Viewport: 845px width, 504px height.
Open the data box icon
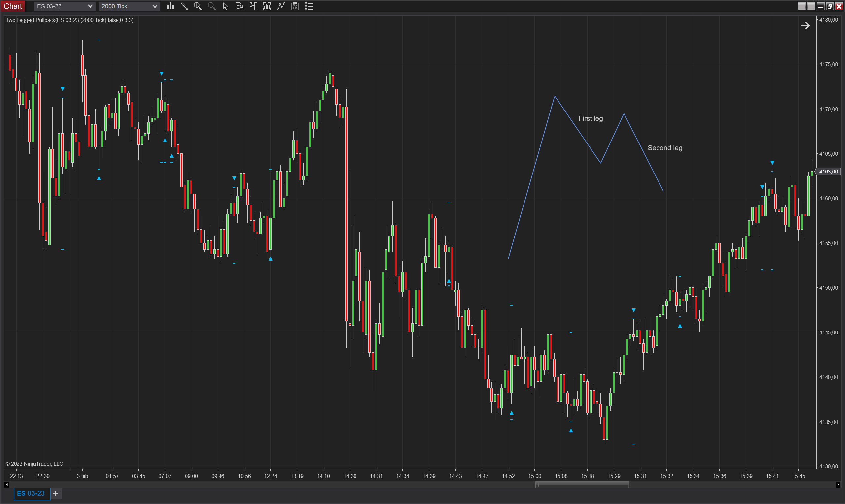point(239,6)
